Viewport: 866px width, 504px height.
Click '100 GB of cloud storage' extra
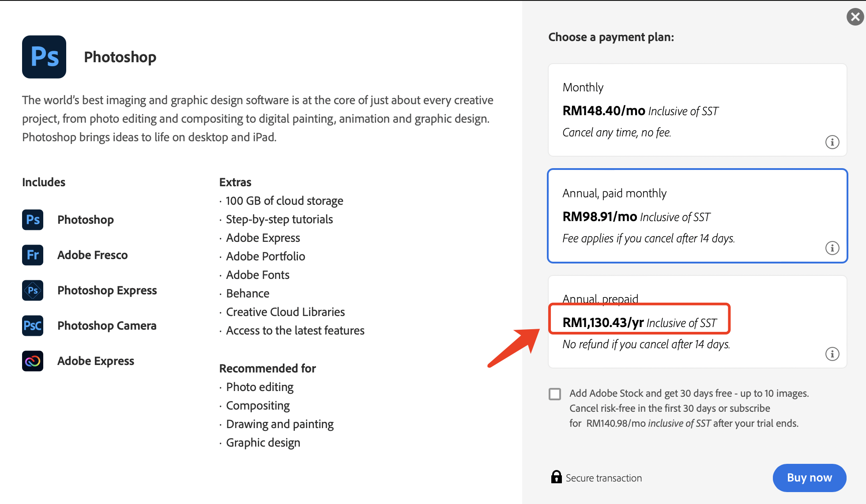click(x=285, y=201)
